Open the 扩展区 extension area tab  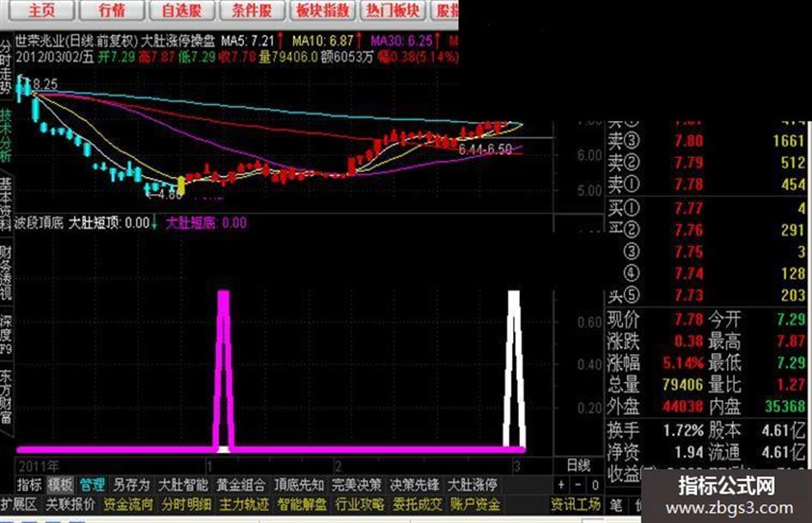(x=19, y=504)
